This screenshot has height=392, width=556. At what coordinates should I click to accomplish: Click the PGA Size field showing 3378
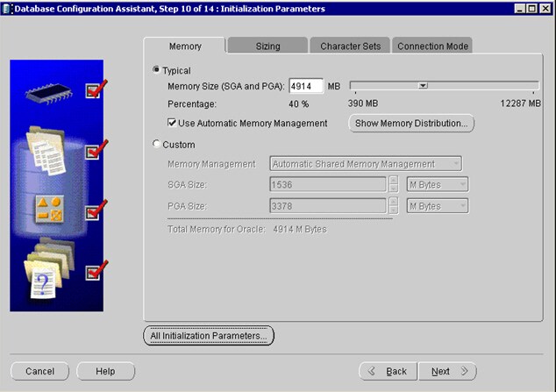click(x=328, y=205)
